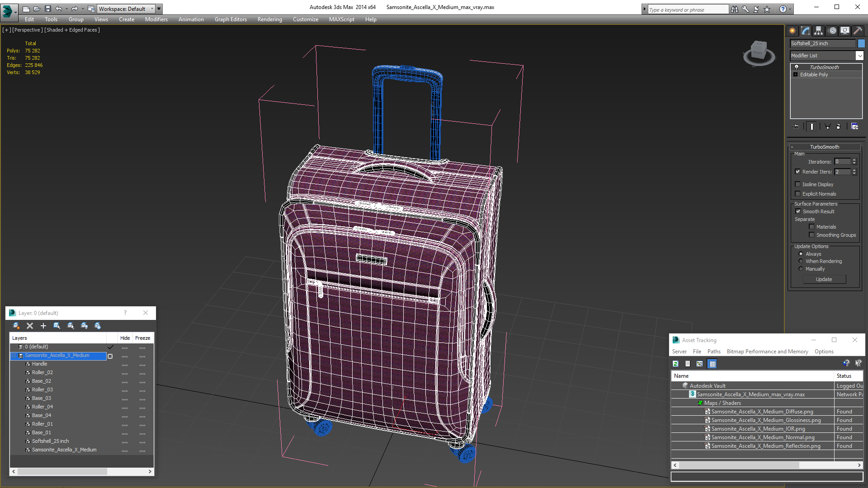The height and width of the screenshot is (488, 868).
Task: Switch to the Motion panel tab
Action: click(x=832, y=31)
